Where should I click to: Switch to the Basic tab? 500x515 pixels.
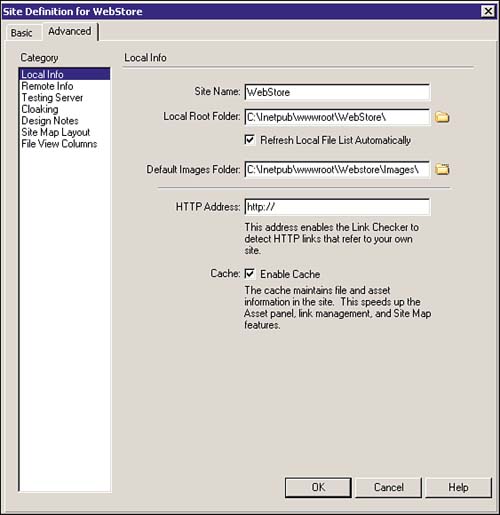(22, 33)
